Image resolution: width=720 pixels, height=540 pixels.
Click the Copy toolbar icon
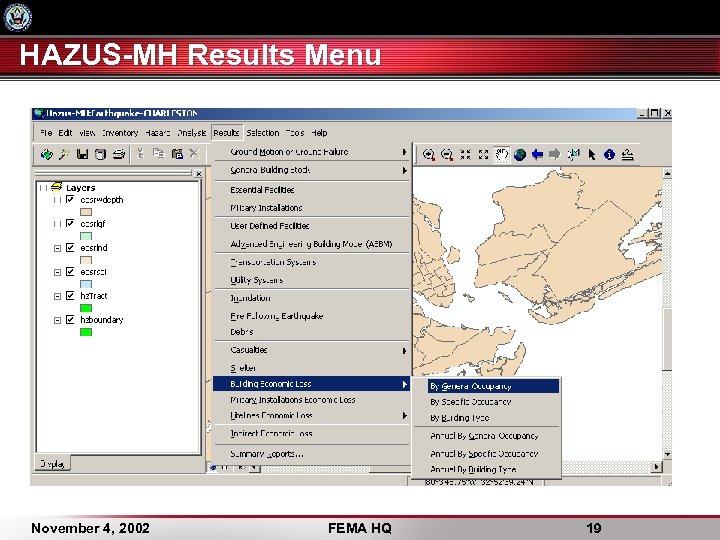coord(159,153)
